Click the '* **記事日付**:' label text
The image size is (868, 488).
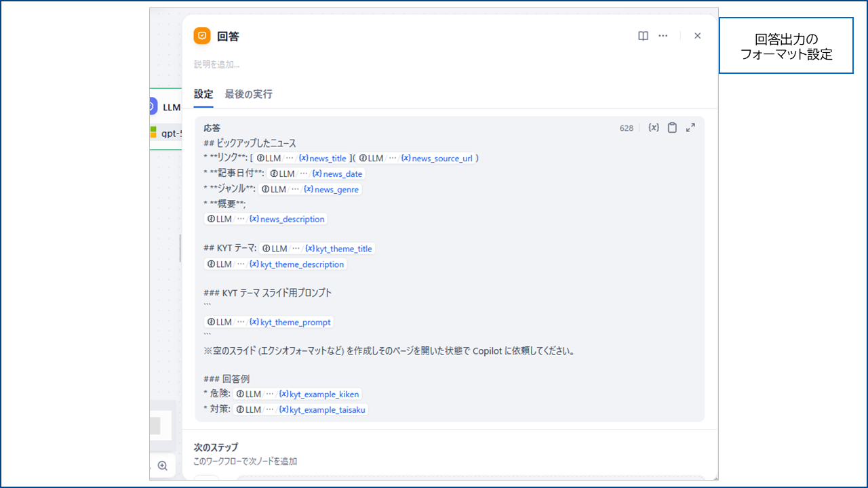[234, 174]
